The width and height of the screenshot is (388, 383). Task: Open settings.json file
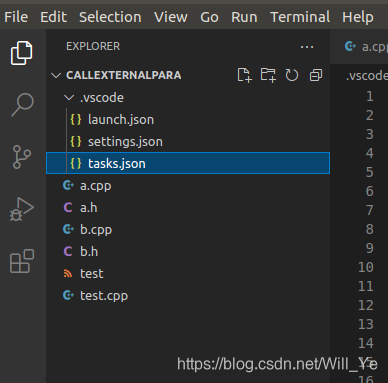pos(188,141)
